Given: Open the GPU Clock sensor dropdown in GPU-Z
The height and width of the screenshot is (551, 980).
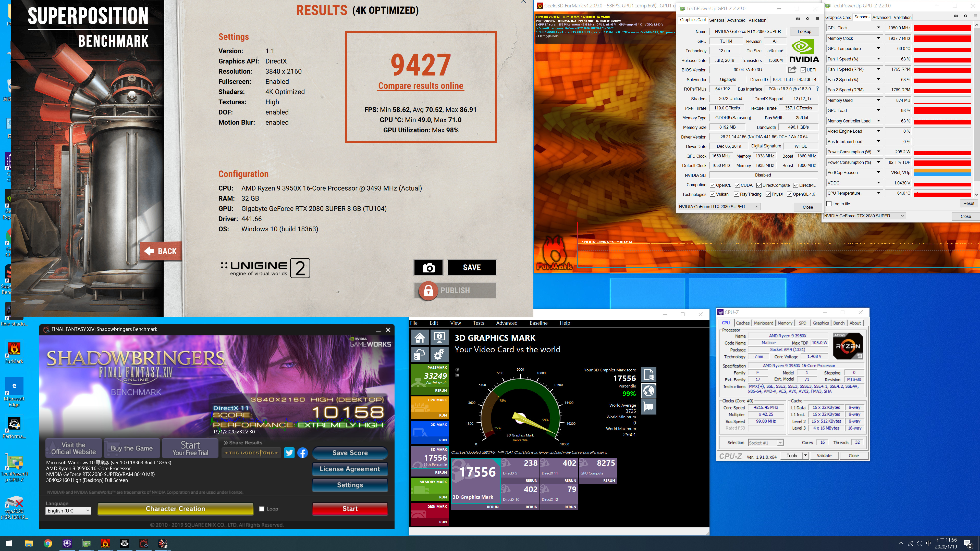Looking at the screenshot, I should pyautogui.click(x=878, y=28).
